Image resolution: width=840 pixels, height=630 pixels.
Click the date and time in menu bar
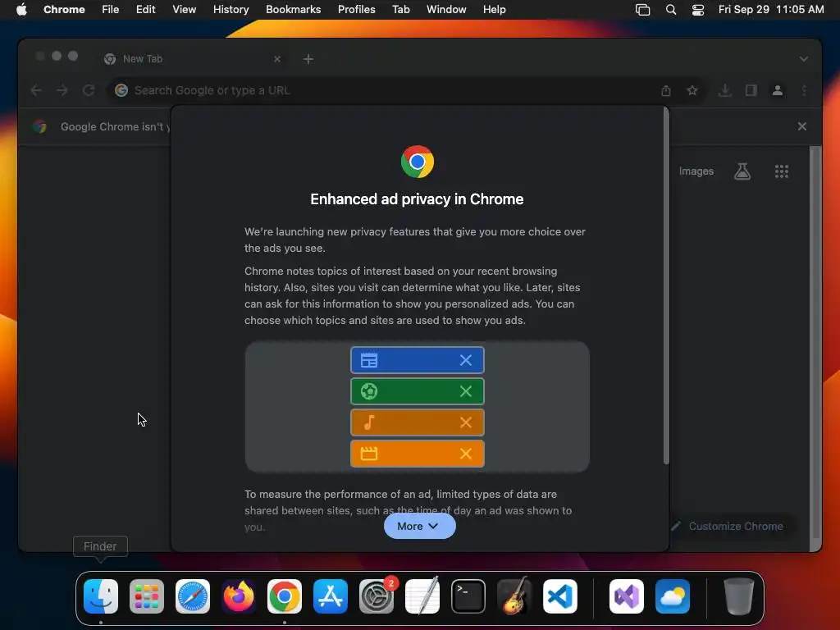pos(771,9)
